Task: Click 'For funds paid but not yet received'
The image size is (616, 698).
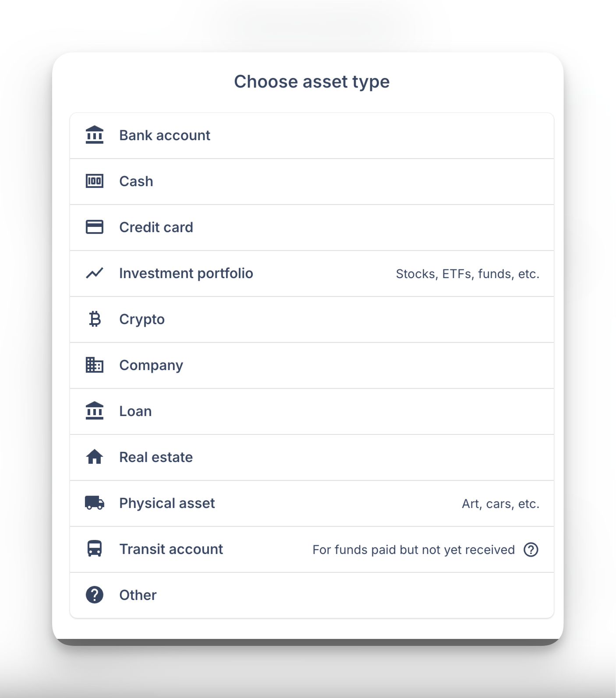Action: 414,550
